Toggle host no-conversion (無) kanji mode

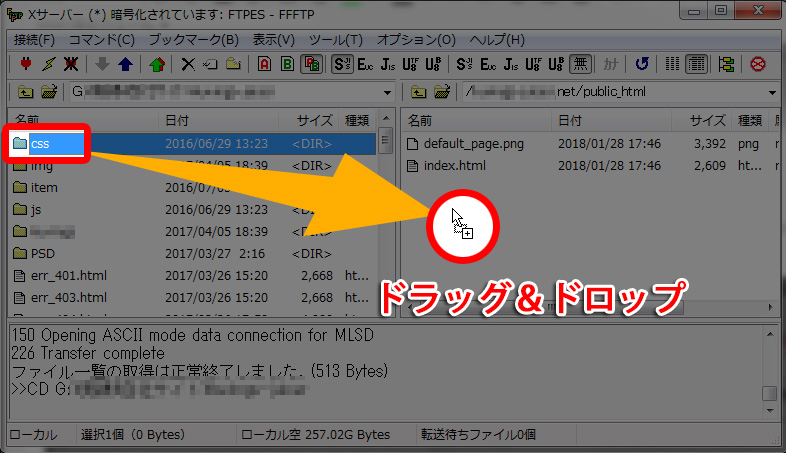tap(580, 64)
